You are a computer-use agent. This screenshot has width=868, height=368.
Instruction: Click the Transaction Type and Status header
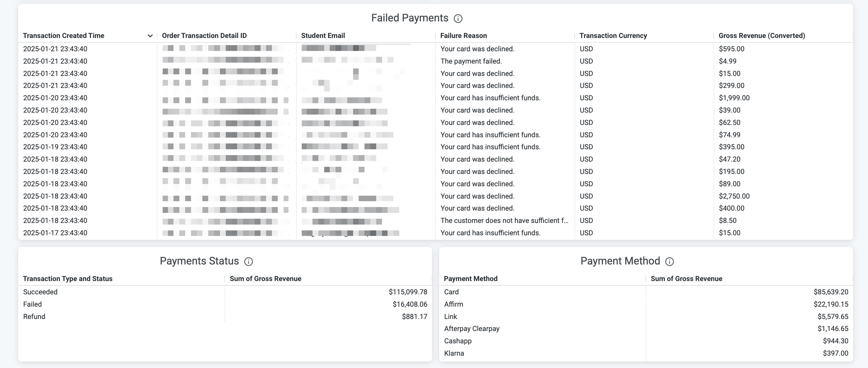point(68,279)
